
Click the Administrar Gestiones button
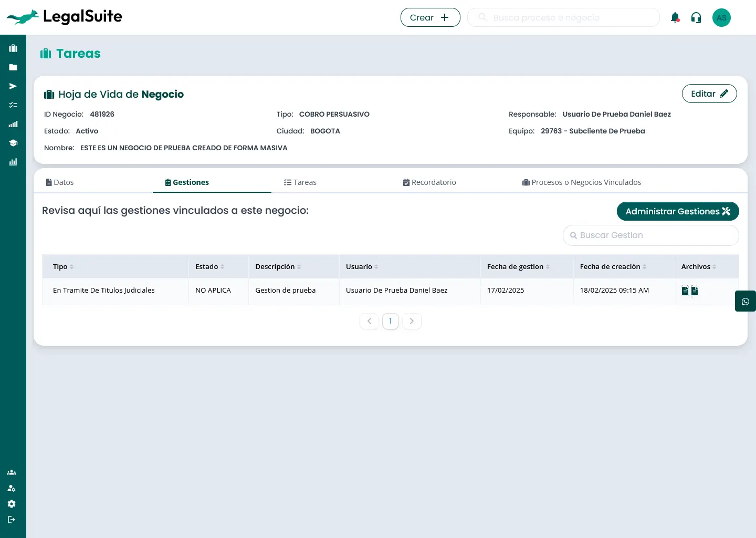click(x=677, y=211)
